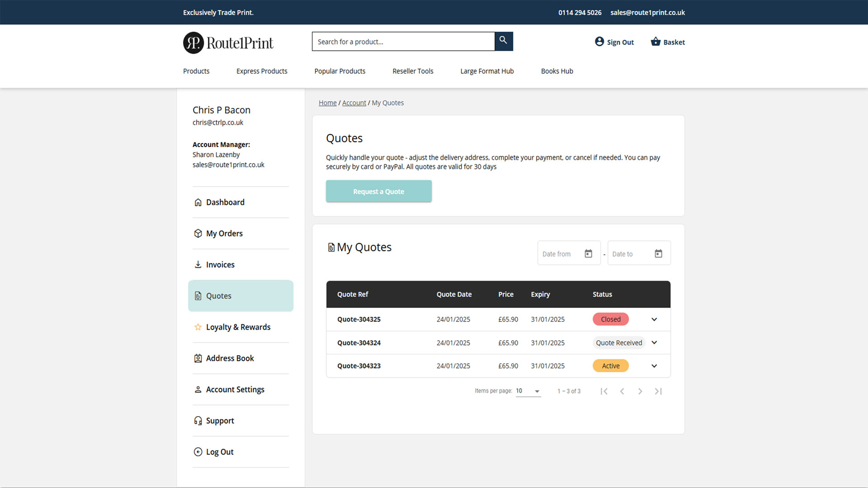868x488 pixels.
Task: Open Loyalty & Rewards in the sidebar
Action: click(x=241, y=327)
